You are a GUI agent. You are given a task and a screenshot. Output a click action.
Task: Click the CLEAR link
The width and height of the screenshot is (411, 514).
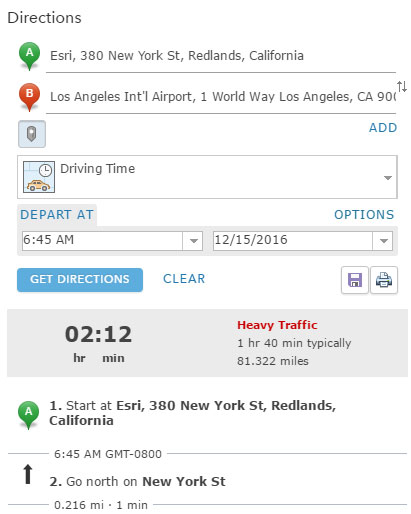click(x=184, y=279)
